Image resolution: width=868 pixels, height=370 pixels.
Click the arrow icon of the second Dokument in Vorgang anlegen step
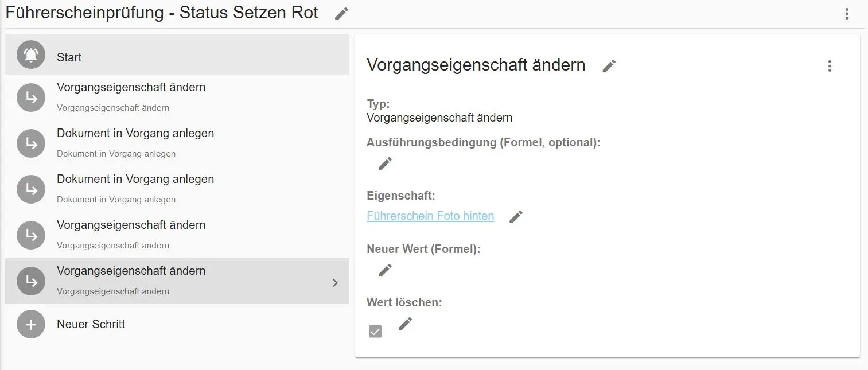pyautogui.click(x=30, y=189)
